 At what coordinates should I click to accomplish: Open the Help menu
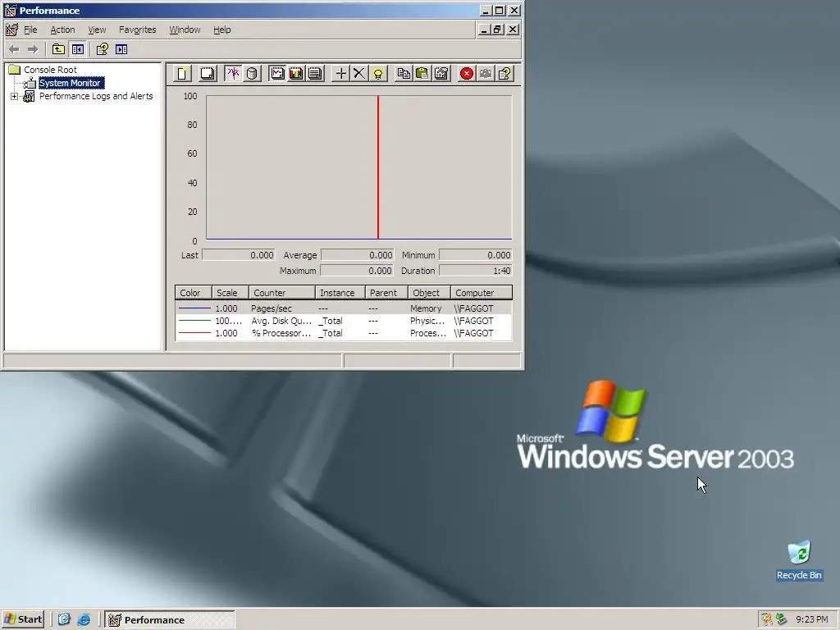tap(221, 30)
